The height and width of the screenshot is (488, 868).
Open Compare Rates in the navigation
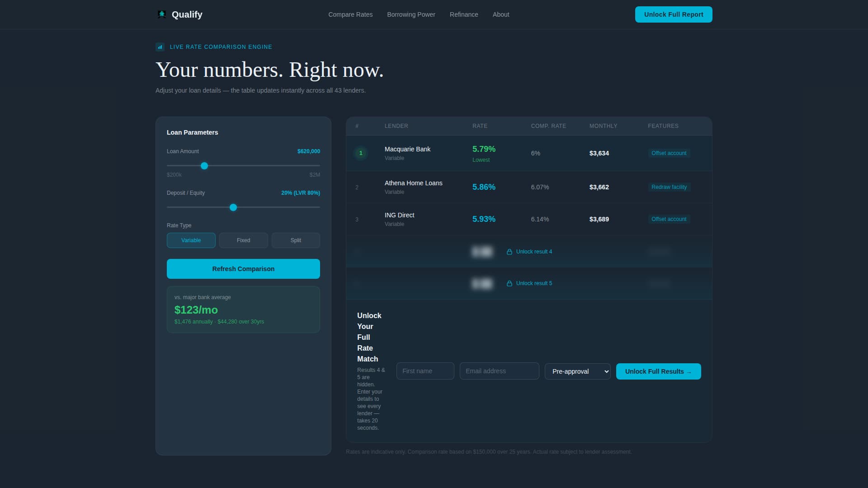(x=350, y=14)
